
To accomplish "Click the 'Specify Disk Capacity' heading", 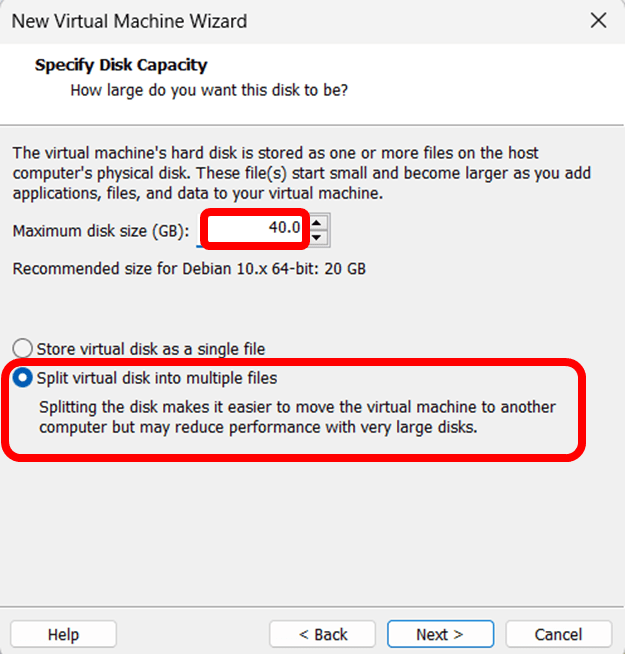I will tap(121, 65).
